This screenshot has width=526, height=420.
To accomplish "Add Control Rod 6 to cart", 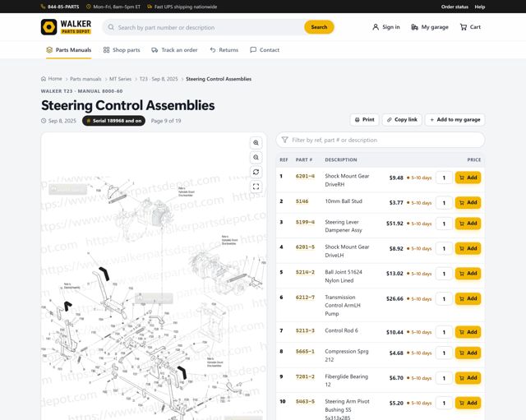I will 468,332.
